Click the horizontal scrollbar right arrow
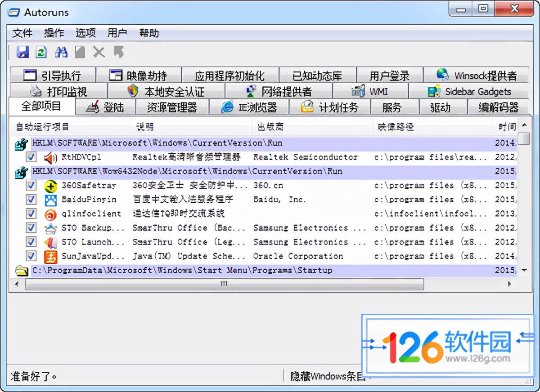540x392 pixels. [x=509, y=284]
